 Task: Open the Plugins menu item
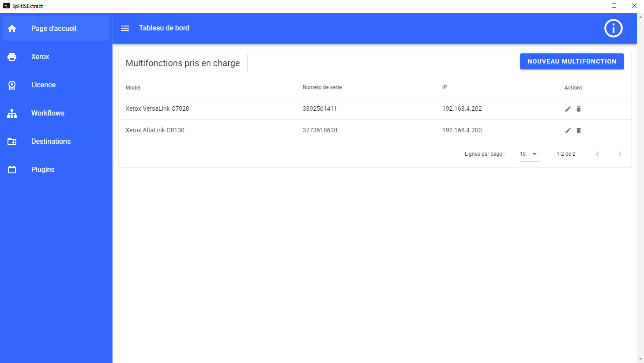tap(56, 170)
